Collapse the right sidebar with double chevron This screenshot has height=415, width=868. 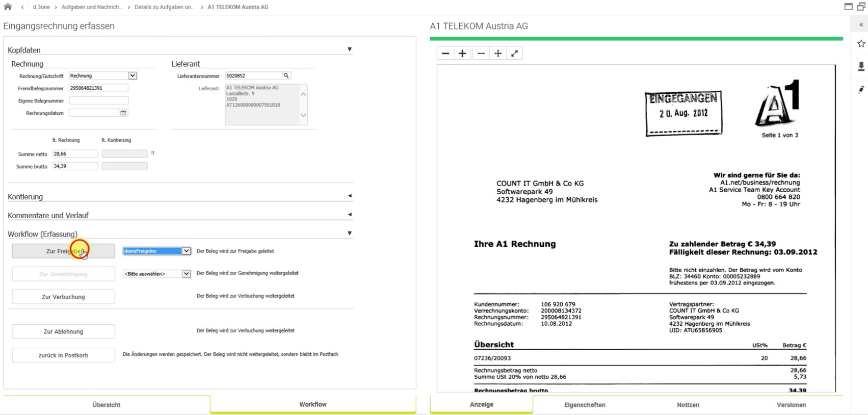(861, 24)
